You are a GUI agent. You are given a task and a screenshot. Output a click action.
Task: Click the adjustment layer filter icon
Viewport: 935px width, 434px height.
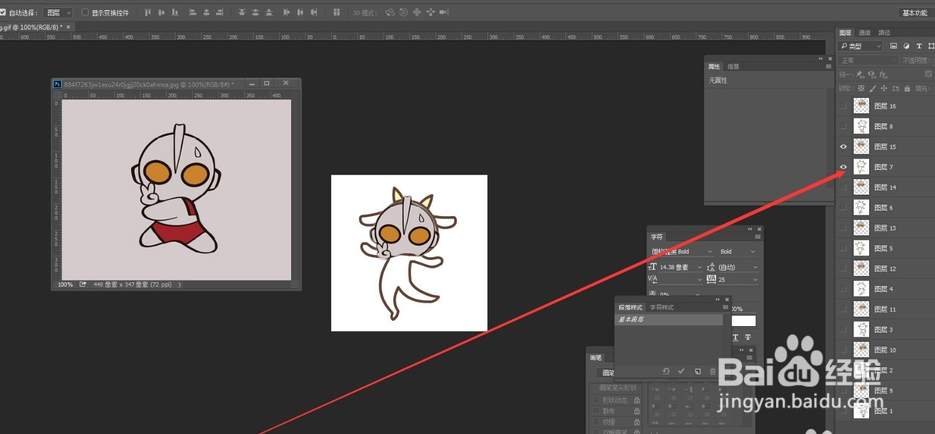coord(906,46)
